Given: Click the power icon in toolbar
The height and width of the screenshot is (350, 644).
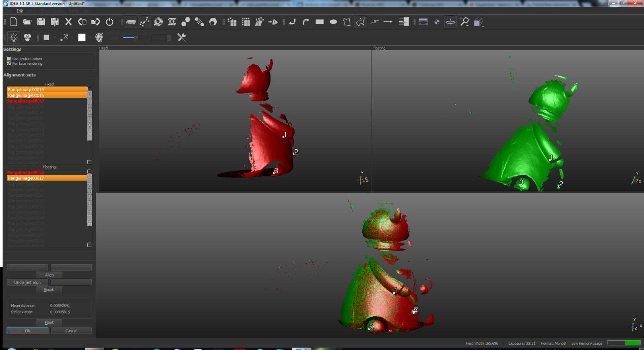Looking at the screenshot, I should pos(109,22).
